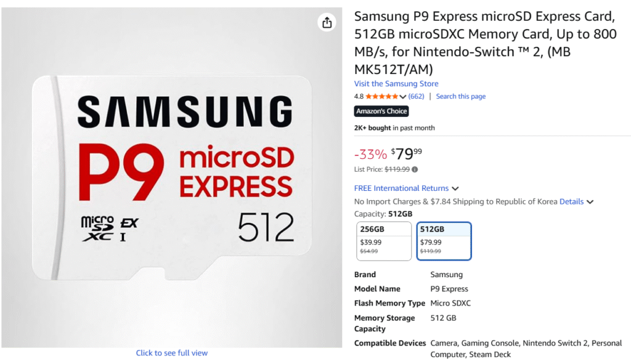Viewport: 631px width, 364px height.
Task: Expand the shipping Details chevron
Action: click(590, 201)
